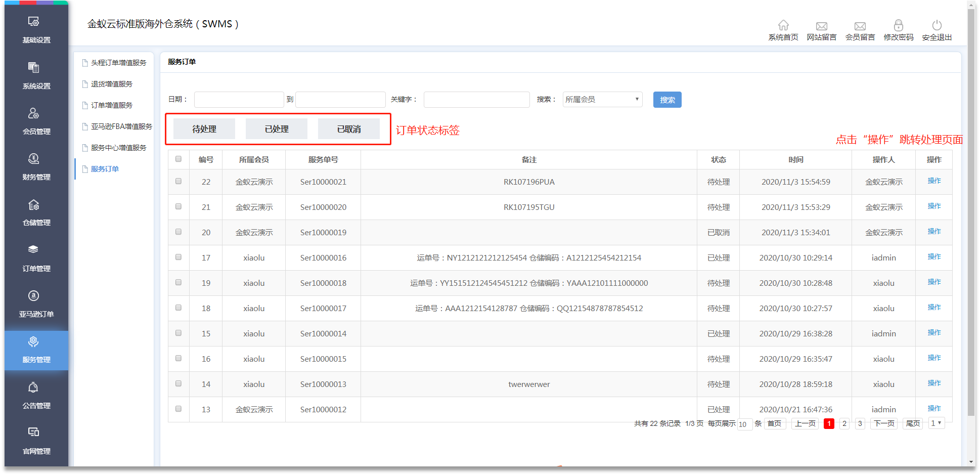This screenshot has height=475, width=980.
Task: Click 操作 link for Ser10000021
Action: coord(934,181)
